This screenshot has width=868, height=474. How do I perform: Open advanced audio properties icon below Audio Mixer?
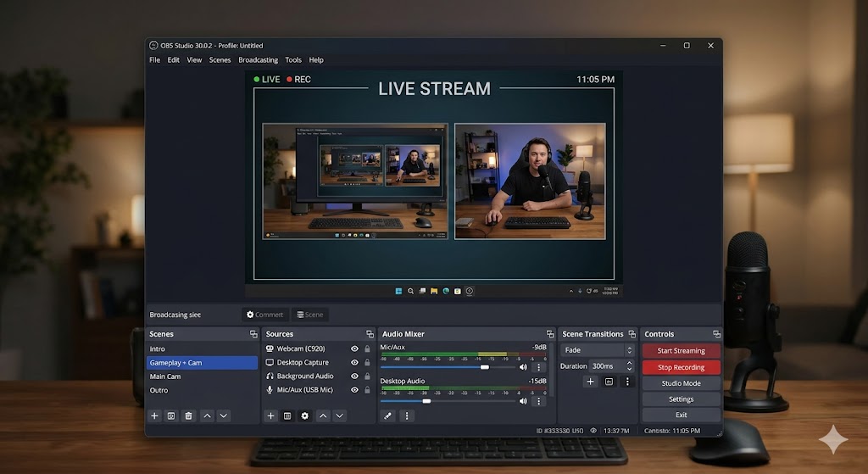388,415
